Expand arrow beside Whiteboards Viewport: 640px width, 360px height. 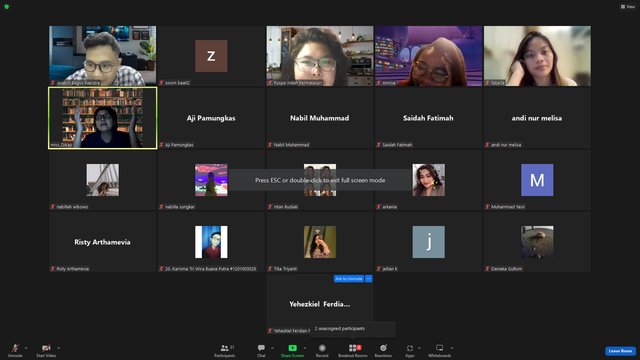(x=452, y=348)
